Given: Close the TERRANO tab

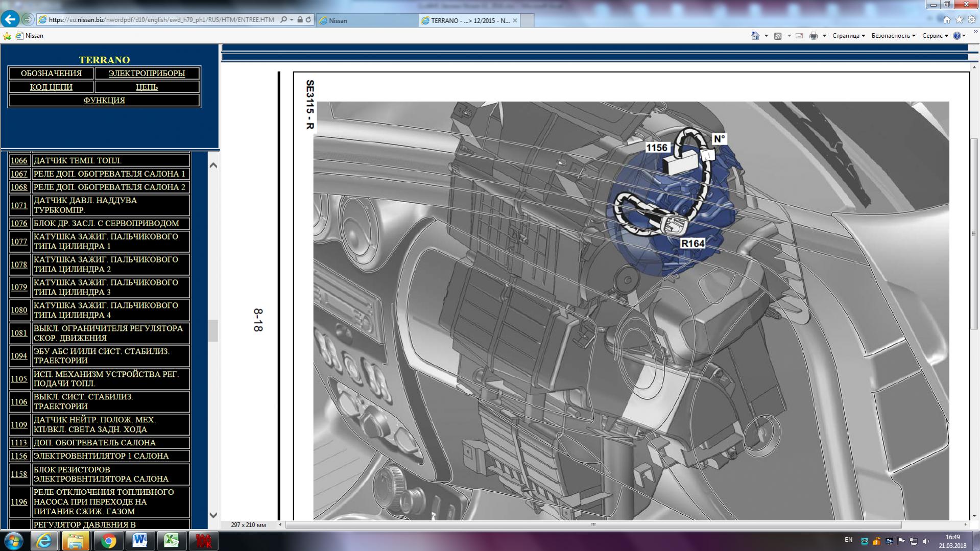Looking at the screenshot, I should coord(515,20).
